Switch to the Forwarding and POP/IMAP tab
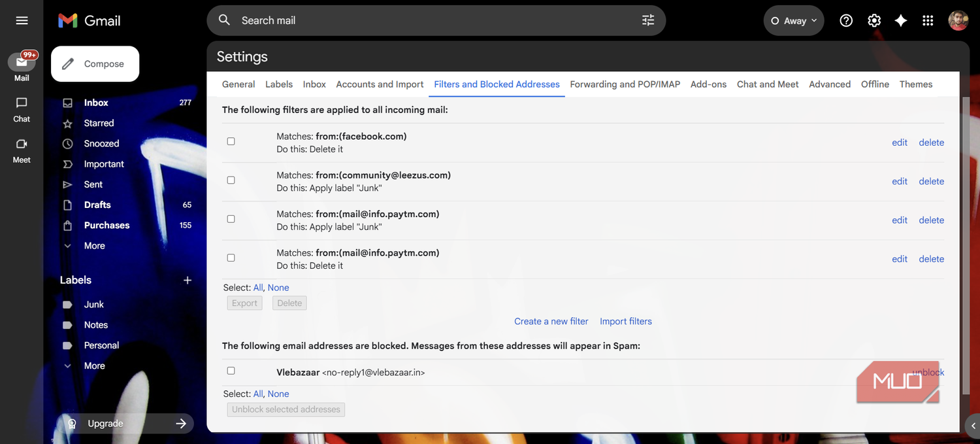The width and height of the screenshot is (980, 444). 624,84
